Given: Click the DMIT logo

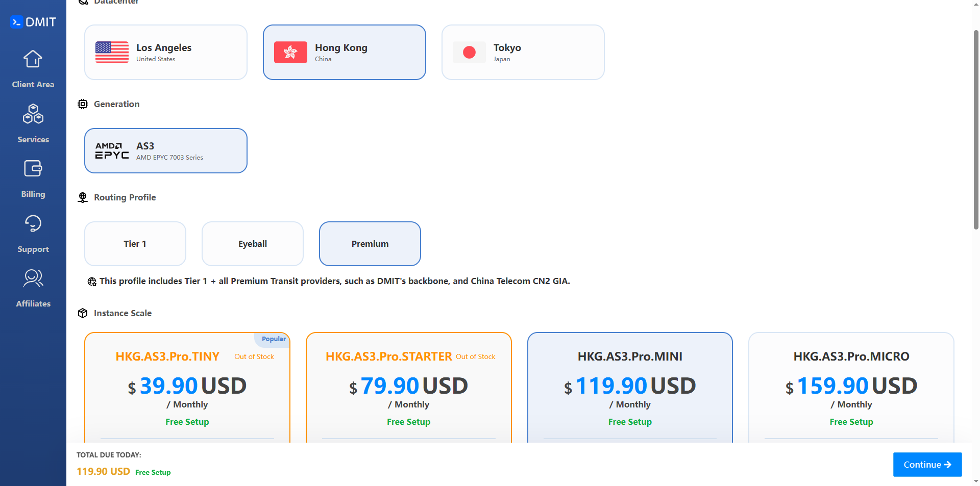Looking at the screenshot, I should (33, 22).
